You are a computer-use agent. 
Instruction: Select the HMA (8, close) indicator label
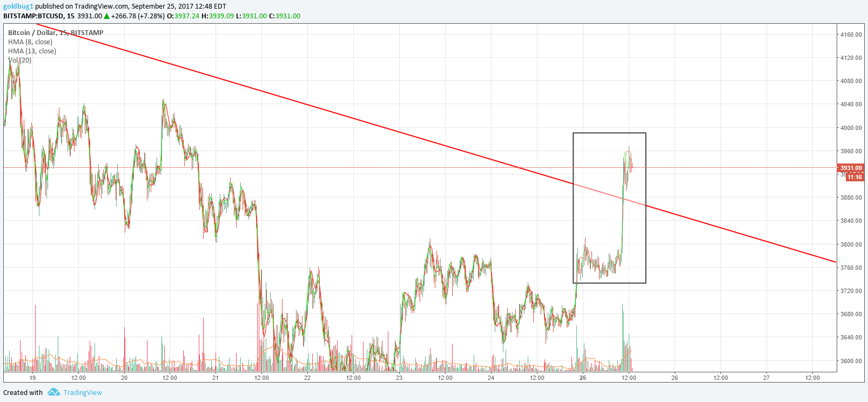pos(30,42)
